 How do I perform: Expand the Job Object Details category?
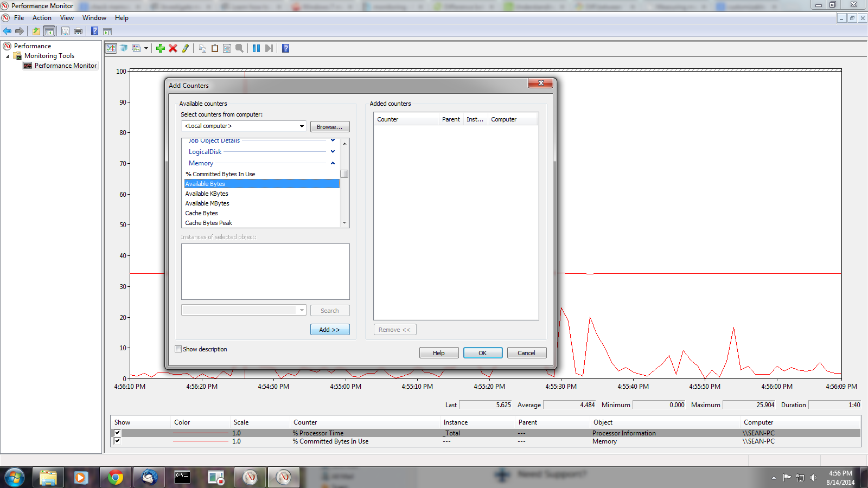click(x=333, y=140)
